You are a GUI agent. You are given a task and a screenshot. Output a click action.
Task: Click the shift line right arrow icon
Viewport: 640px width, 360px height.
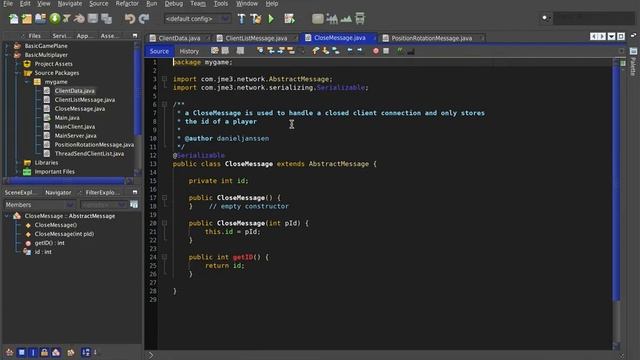[x=360, y=51]
